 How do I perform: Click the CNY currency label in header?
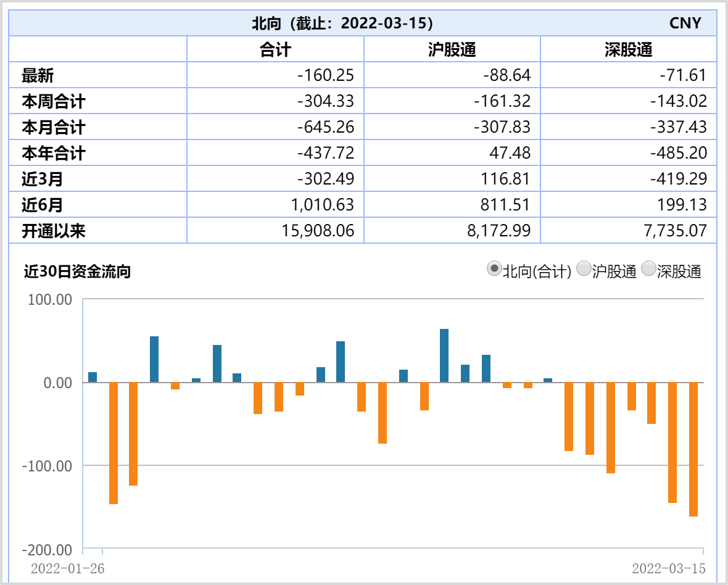click(685, 23)
